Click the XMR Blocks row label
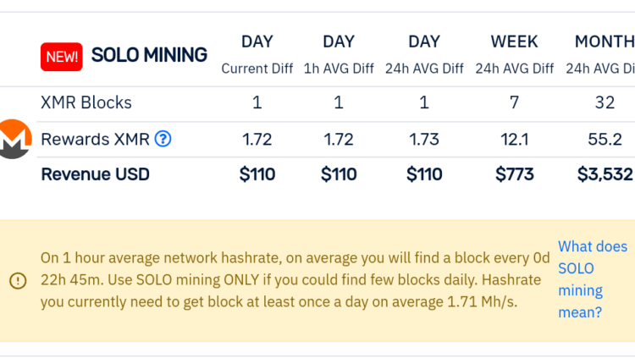 86,103
